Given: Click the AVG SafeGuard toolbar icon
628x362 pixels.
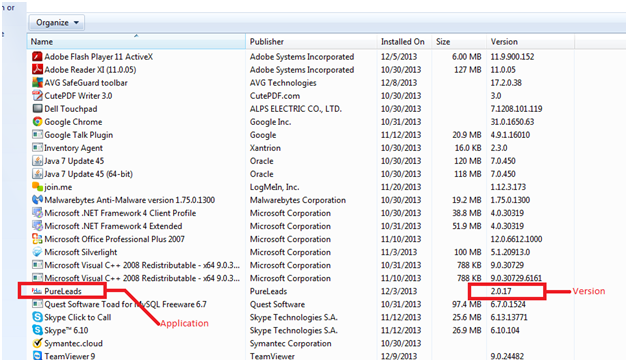Looking at the screenshot, I should [x=37, y=82].
